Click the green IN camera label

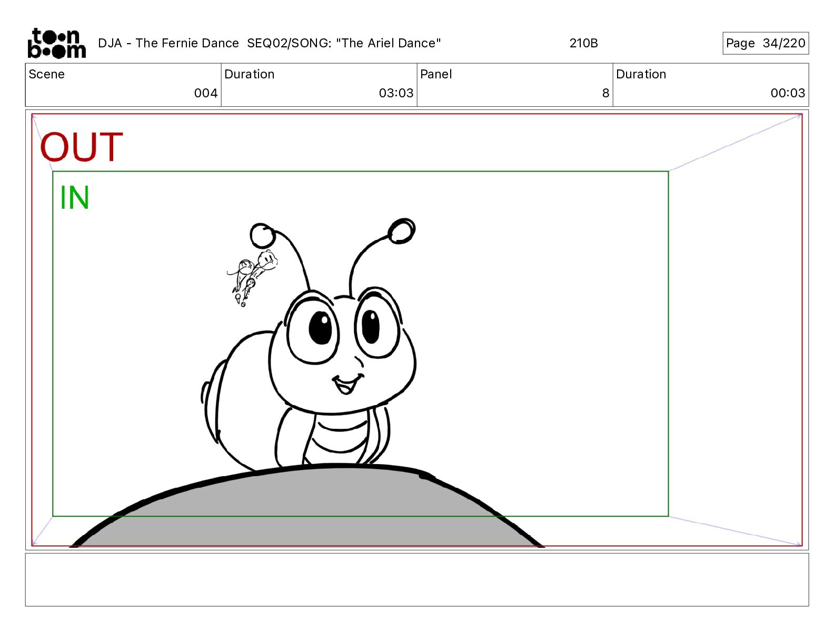click(x=74, y=198)
